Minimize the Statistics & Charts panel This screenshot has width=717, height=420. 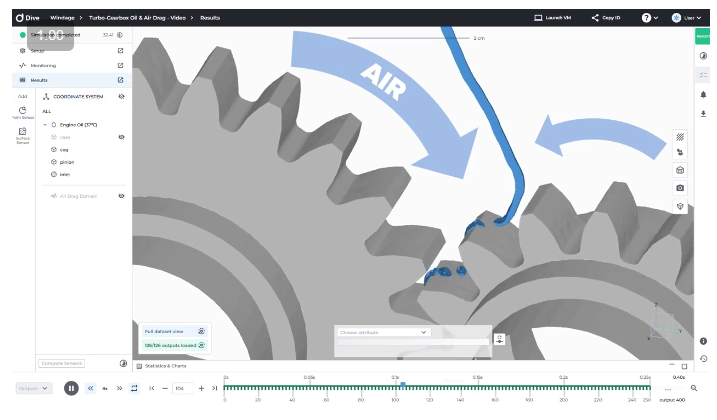tap(671, 365)
